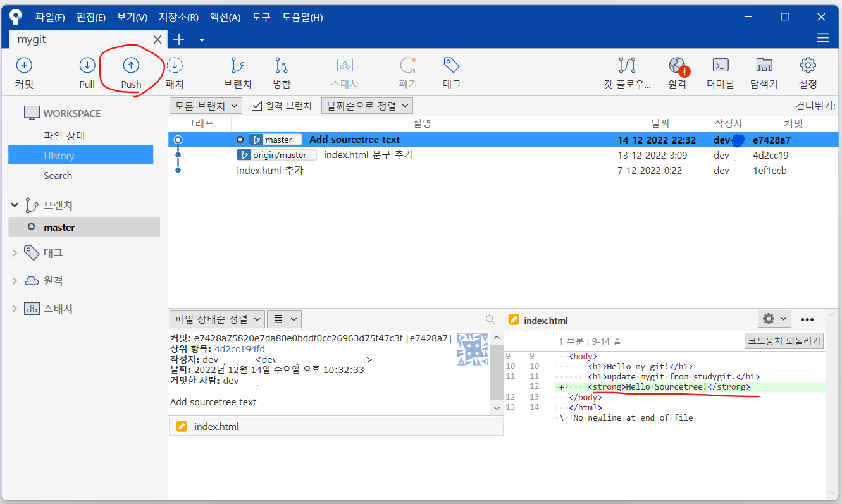The height and width of the screenshot is (504, 842).
Task: Open the 모든 브랜치 dropdown
Action: coord(205,106)
